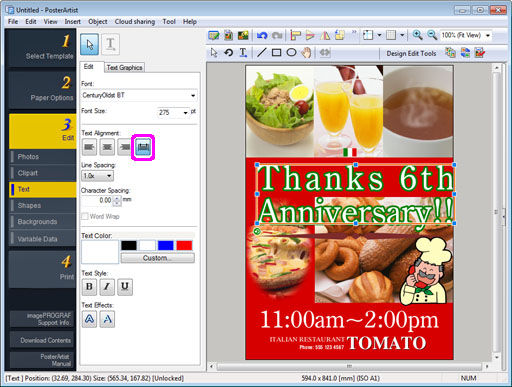
Task: Pick the blue text color swatch
Action: coord(166,246)
